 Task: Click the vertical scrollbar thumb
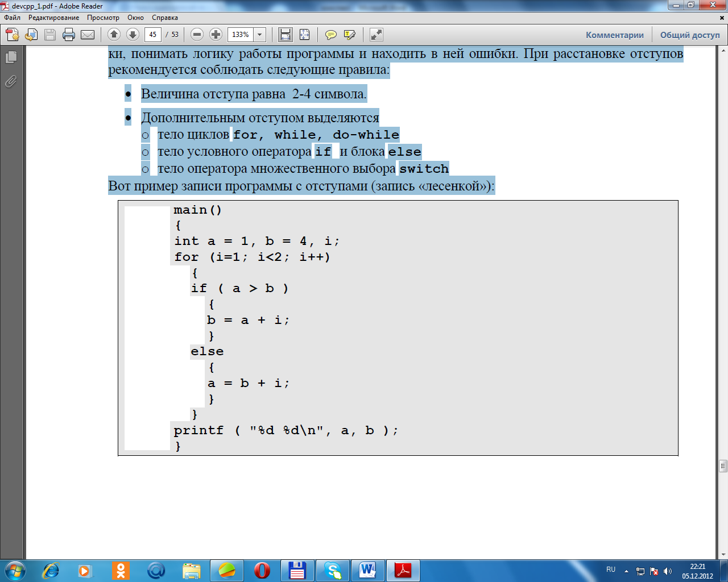click(x=723, y=465)
